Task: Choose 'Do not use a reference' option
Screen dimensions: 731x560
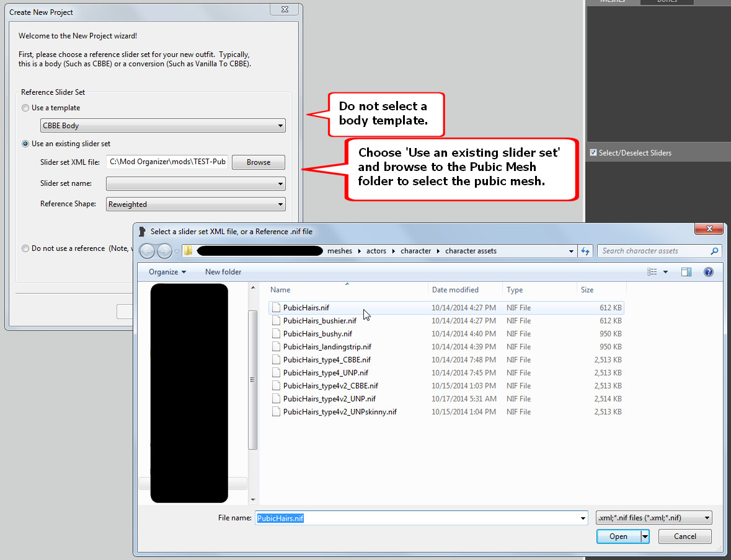Action: (25, 248)
